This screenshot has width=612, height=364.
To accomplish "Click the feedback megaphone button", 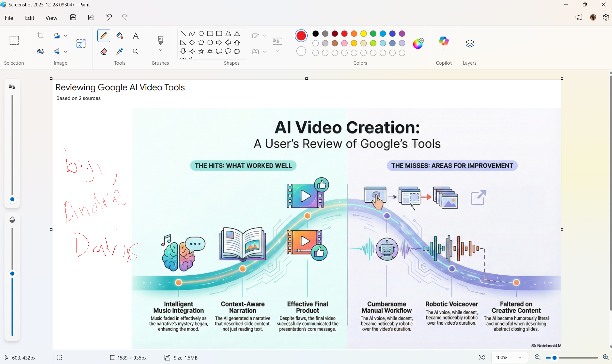I will (579, 18).
